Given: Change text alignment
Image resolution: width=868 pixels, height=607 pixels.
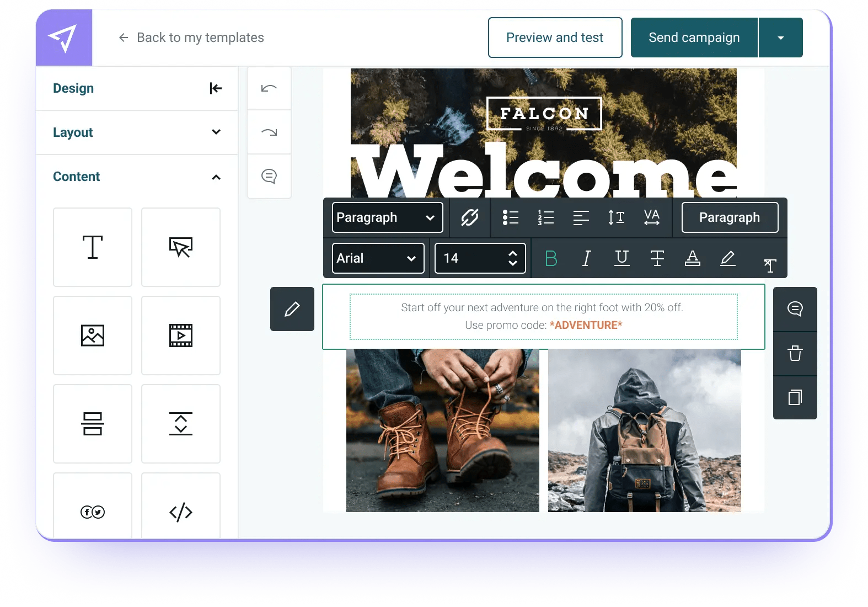Looking at the screenshot, I should [x=581, y=217].
